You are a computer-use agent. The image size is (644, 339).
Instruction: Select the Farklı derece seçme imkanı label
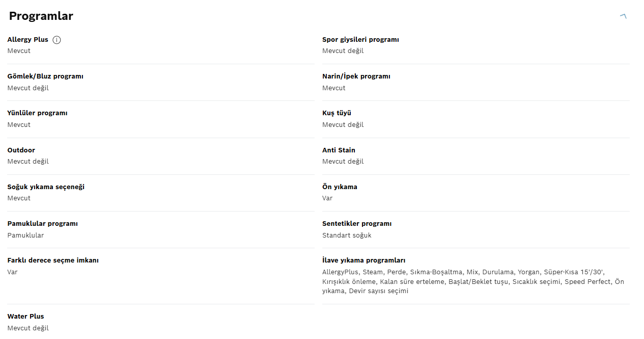click(x=53, y=260)
